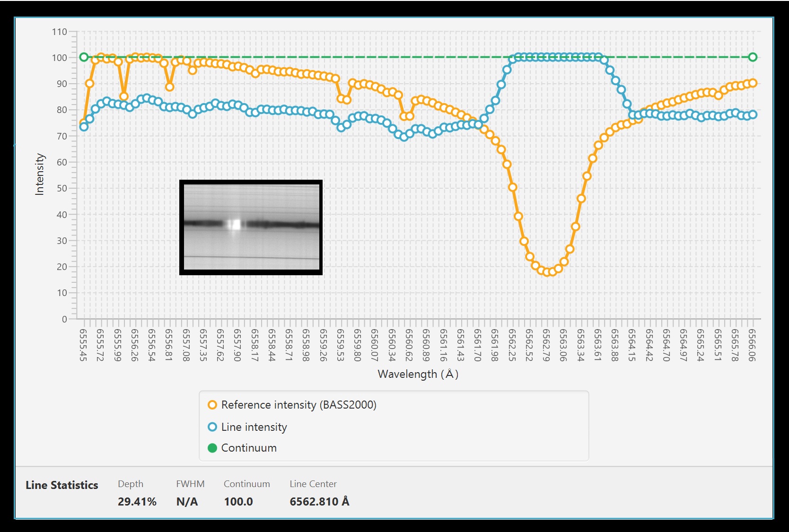The image size is (789, 532).
Task: Click the last orange reference point on the right
Action: tap(753, 83)
